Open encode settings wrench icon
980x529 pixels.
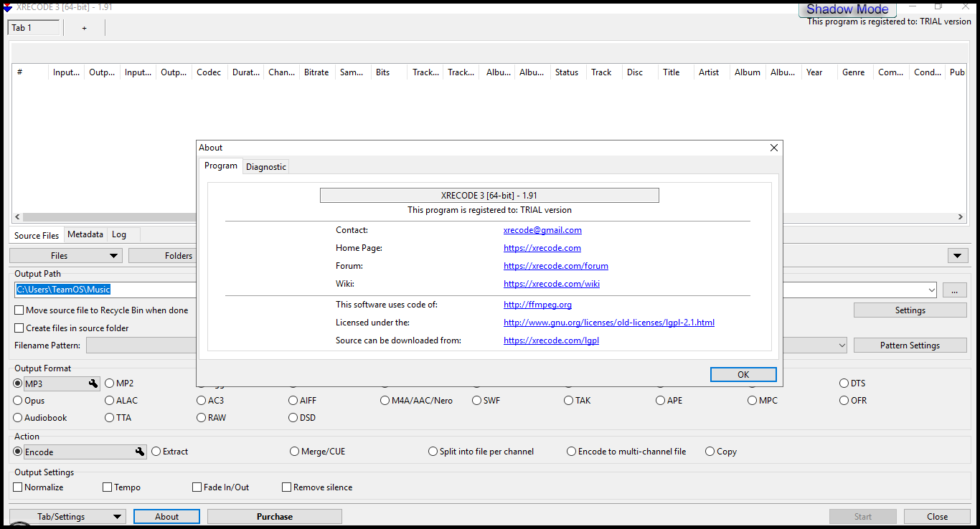140,452
